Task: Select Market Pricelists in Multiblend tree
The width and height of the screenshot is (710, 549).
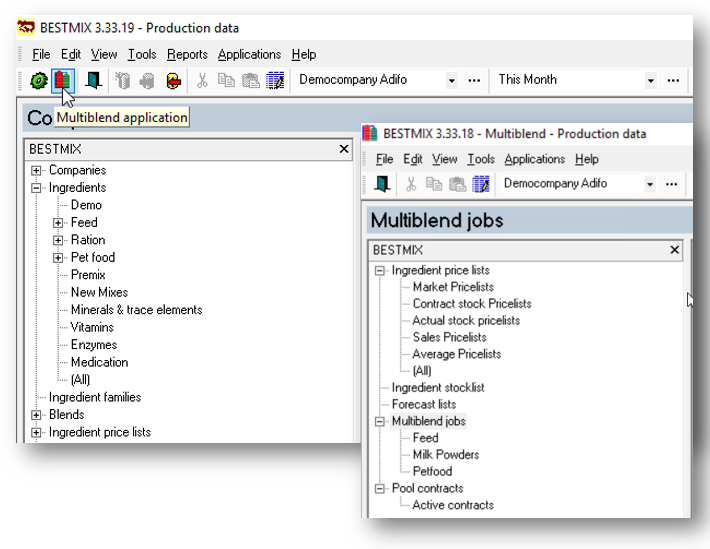Action: [453, 287]
